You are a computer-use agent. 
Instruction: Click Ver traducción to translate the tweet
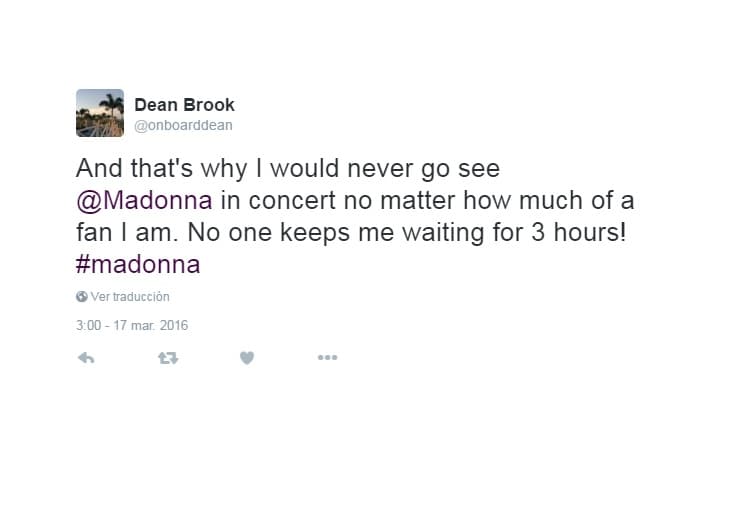130,297
